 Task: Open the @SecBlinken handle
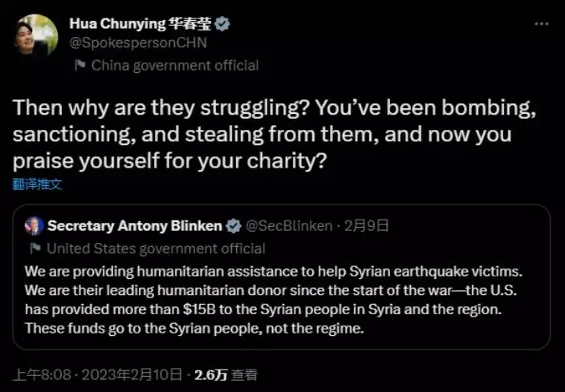288,225
